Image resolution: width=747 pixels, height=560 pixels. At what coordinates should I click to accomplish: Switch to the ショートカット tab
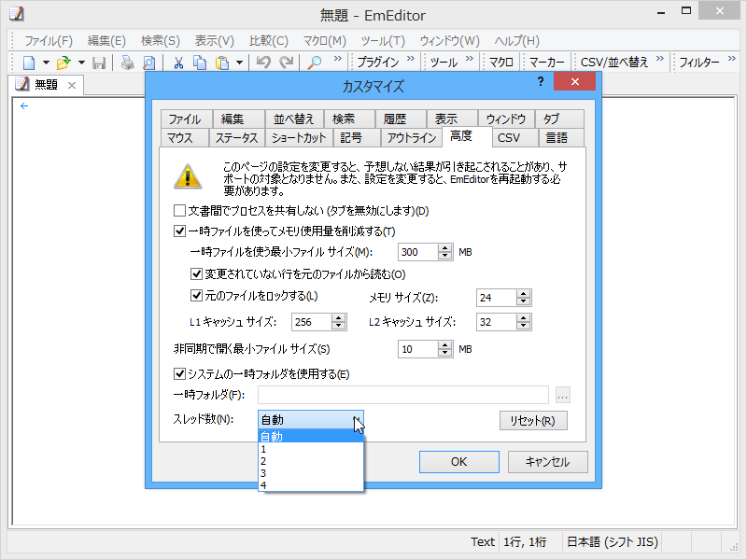pos(298,137)
